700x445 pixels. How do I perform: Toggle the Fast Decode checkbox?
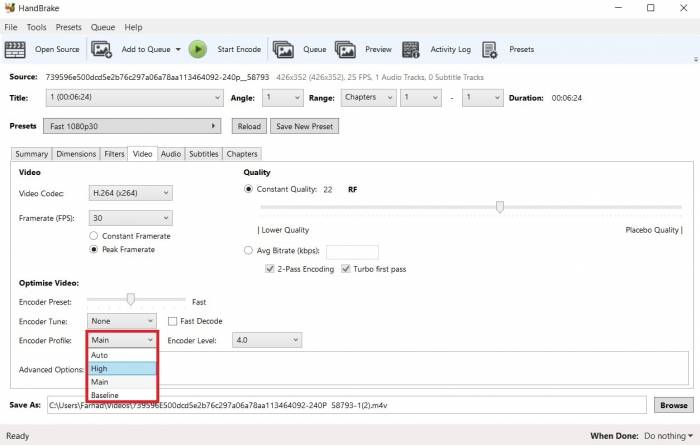173,321
